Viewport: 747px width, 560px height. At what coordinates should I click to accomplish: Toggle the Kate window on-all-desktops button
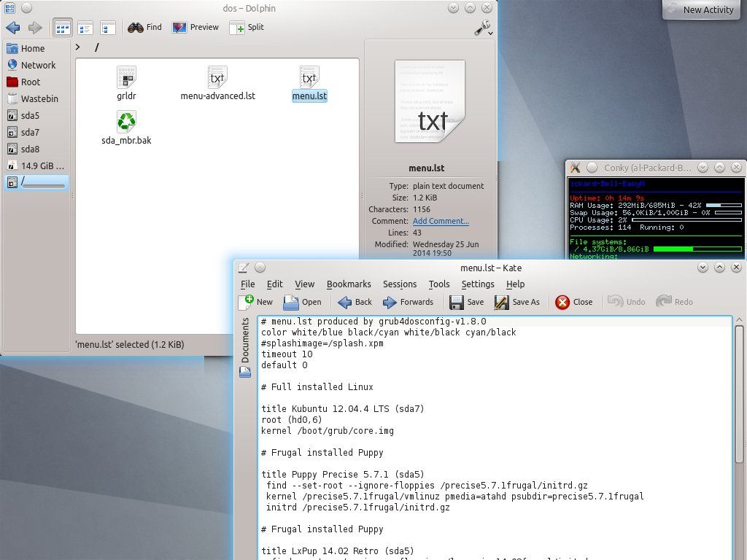(260, 268)
